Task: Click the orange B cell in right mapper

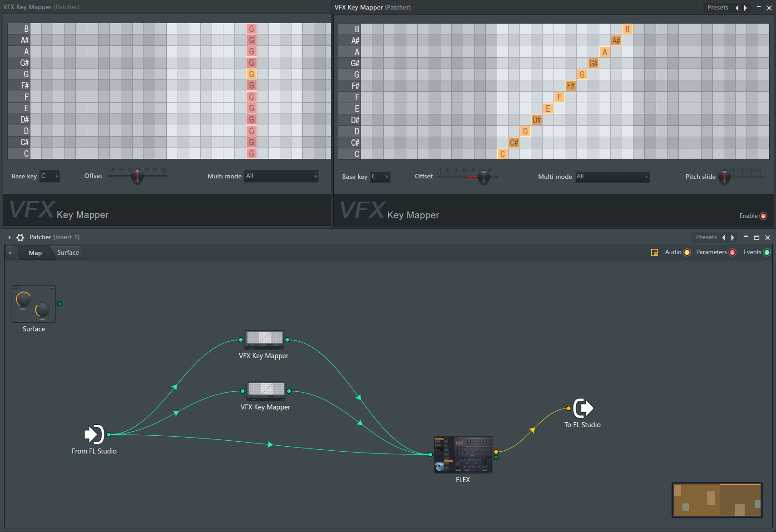Action: (628, 29)
